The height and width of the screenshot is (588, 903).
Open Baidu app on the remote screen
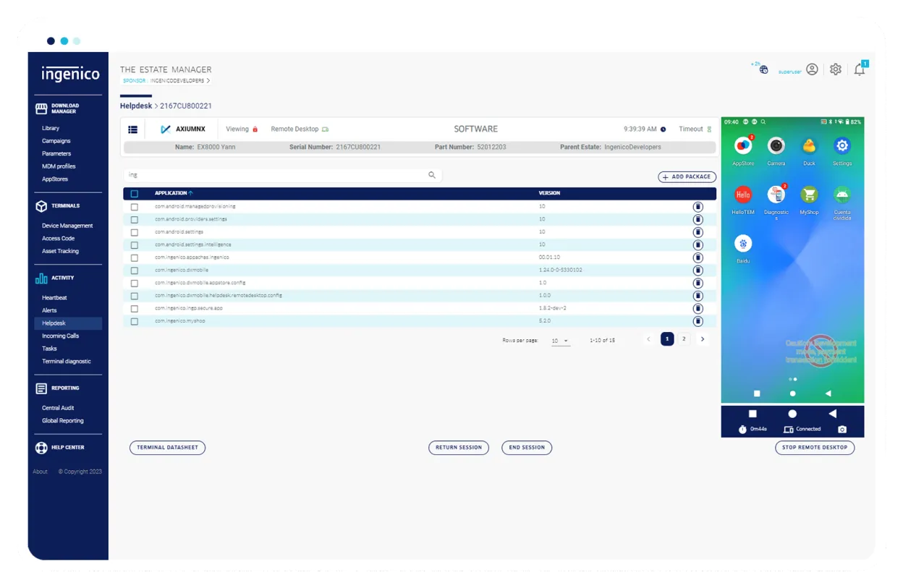tap(743, 244)
